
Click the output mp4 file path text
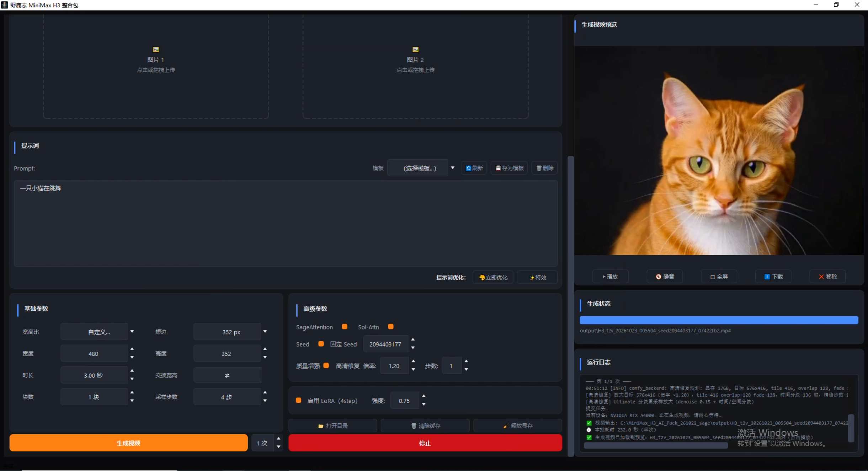click(655, 331)
